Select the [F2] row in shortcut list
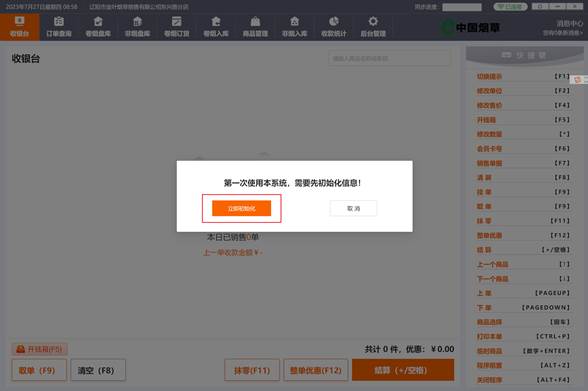The width and height of the screenshot is (588, 391). 523,91
